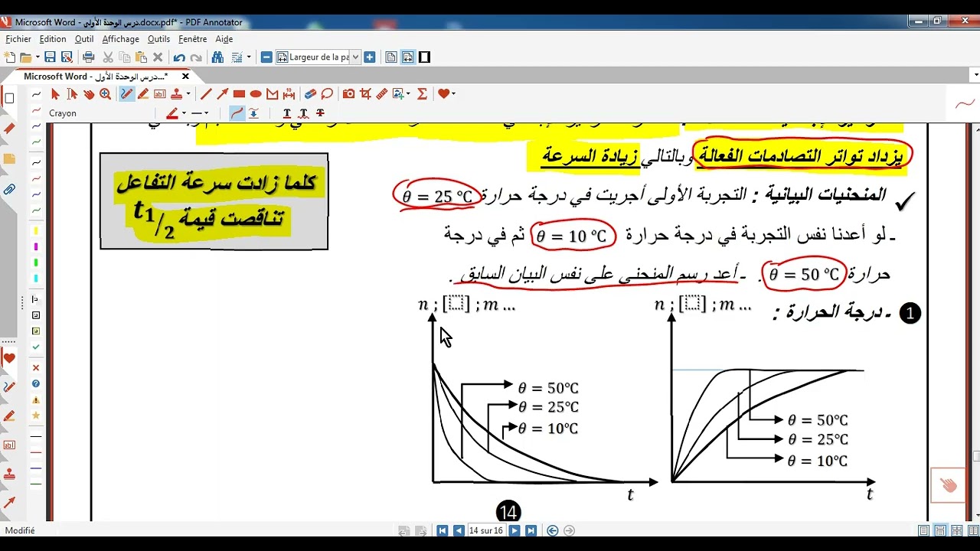
Task: Expand the insert image dropdown arrow
Action: (408, 94)
